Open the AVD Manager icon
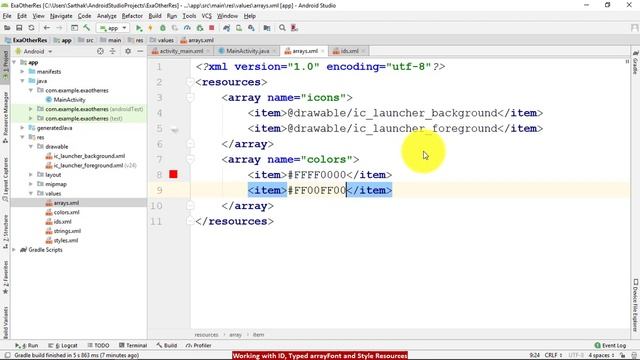This screenshot has height=360, width=640. coord(239,28)
